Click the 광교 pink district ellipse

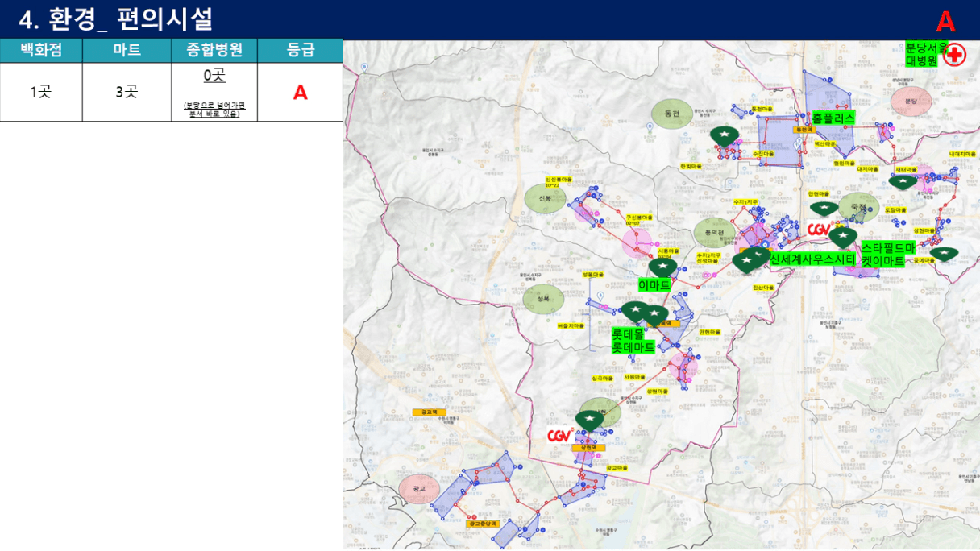point(419,489)
